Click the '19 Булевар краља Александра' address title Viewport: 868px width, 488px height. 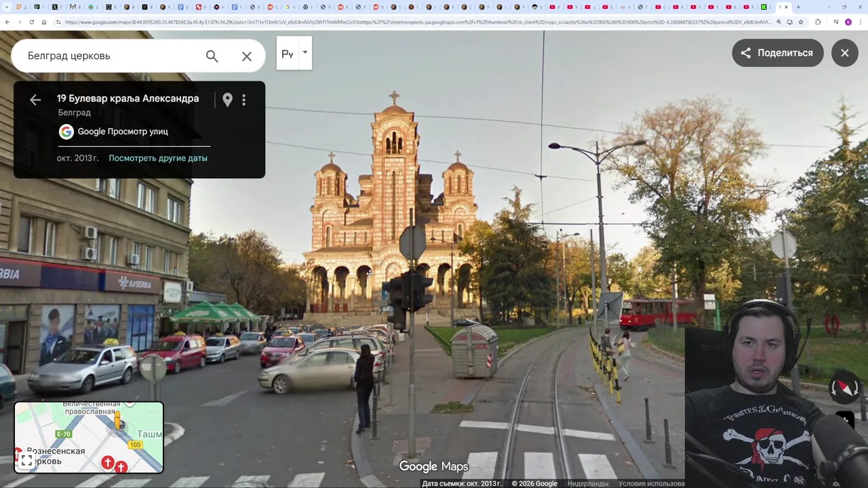(x=128, y=99)
